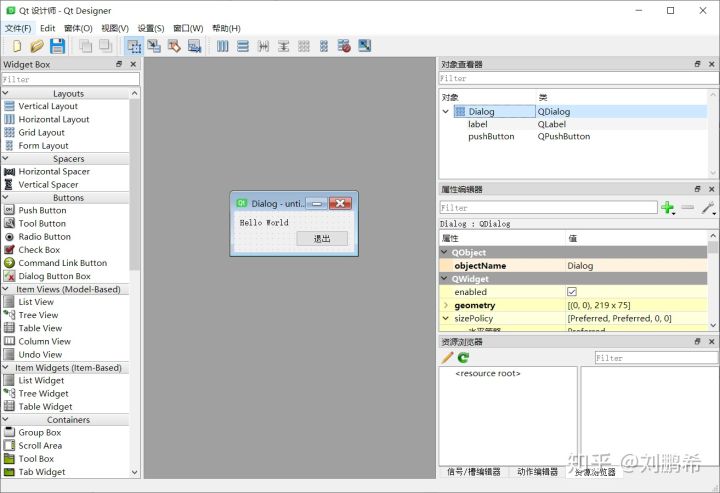Click the 对象查看器 filter field

pos(579,78)
